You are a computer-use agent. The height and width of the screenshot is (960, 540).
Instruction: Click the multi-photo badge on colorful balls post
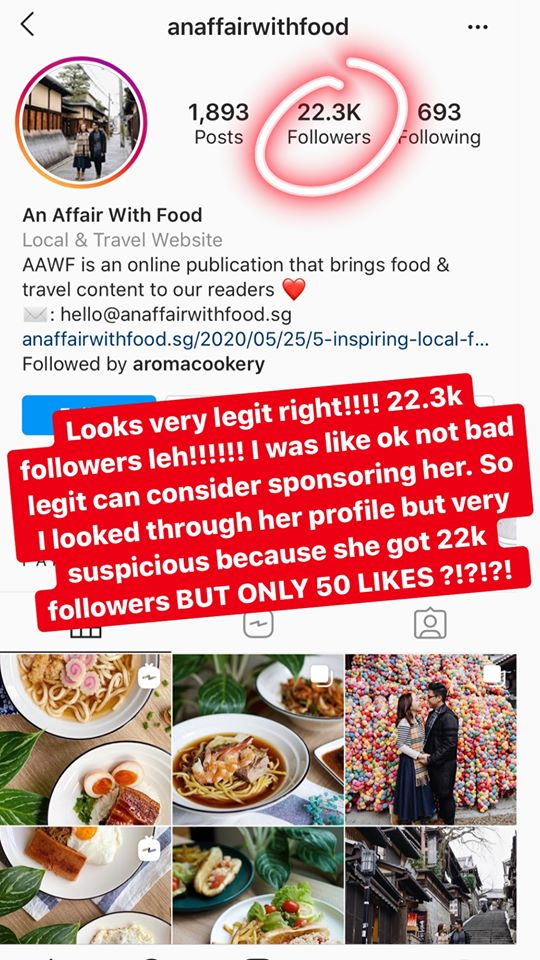pos(493,675)
